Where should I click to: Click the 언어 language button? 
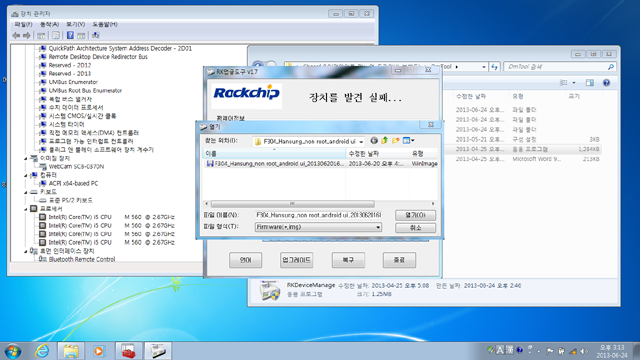[x=245, y=260]
